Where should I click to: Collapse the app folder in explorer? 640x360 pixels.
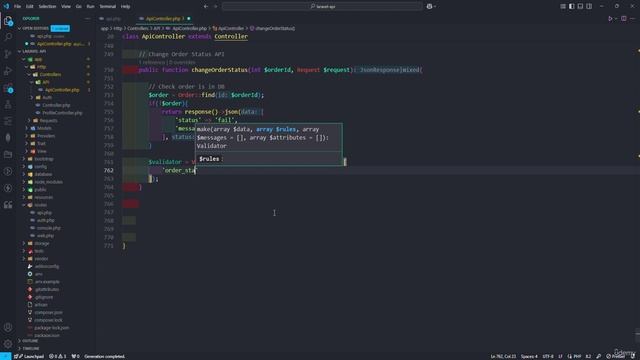(38, 59)
